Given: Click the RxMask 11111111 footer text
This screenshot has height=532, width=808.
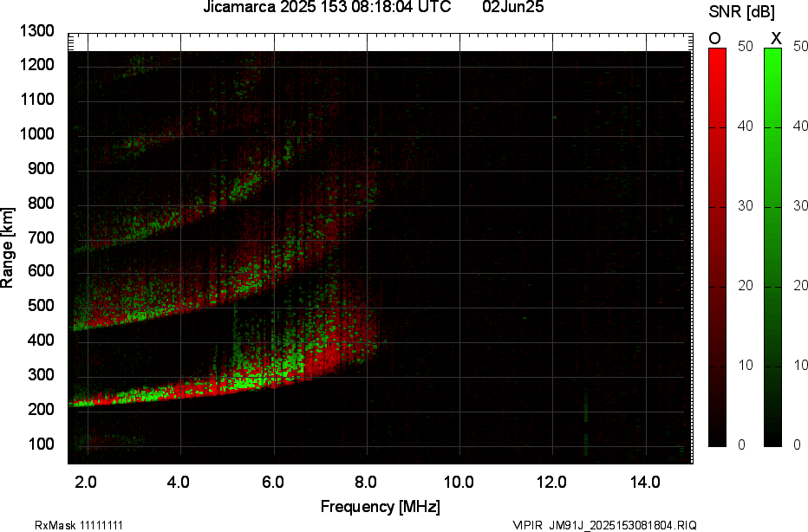Looking at the screenshot, I should coord(79,526).
